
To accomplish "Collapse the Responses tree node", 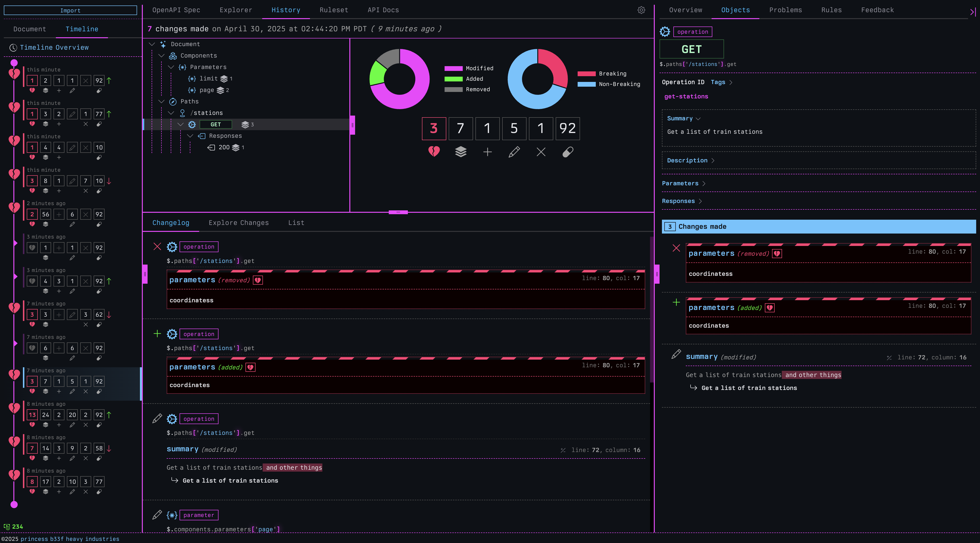I will tap(190, 136).
